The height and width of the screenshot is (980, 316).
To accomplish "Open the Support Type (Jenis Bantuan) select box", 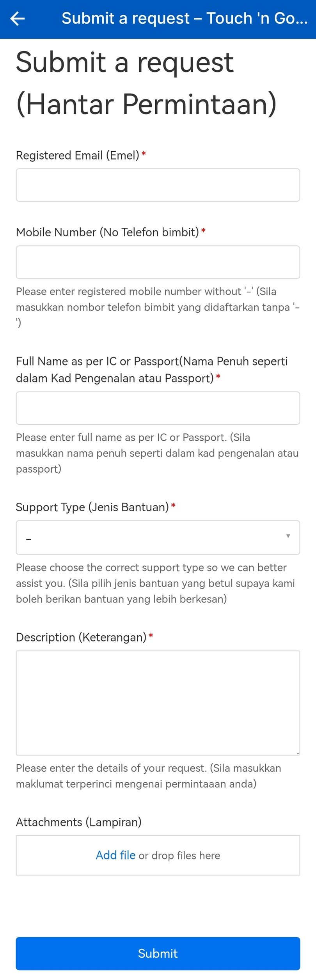I will [x=158, y=537].
